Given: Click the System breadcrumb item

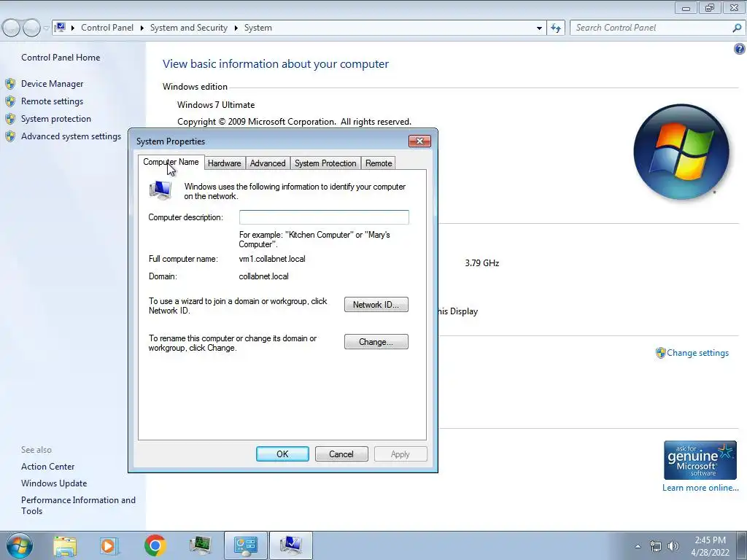Looking at the screenshot, I should pyautogui.click(x=258, y=28).
